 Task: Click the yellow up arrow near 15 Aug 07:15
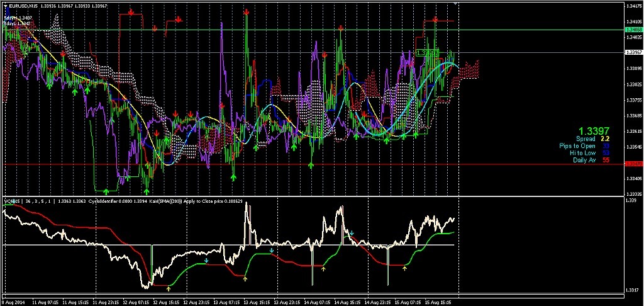[x=404, y=268]
